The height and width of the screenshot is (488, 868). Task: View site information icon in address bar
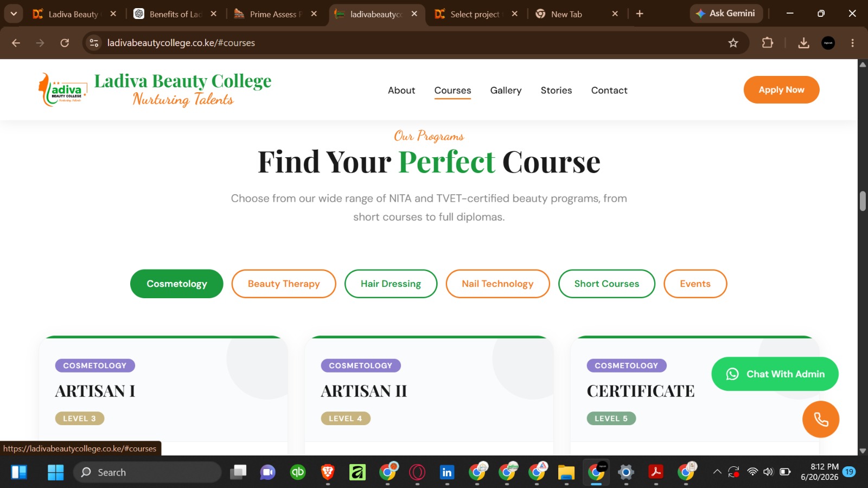94,43
